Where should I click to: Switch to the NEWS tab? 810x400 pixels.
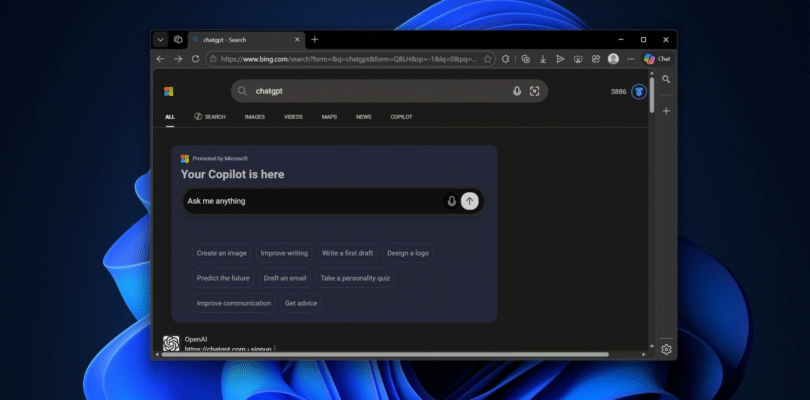coord(364,117)
